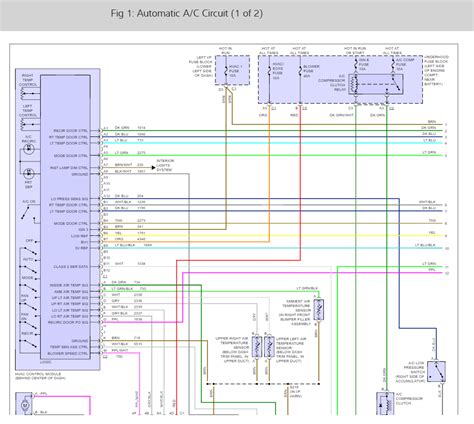This screenshot has height=424, width=474.
Task: Click the 'CLASS 2 SER DATA' pin label
Action: (71, 267)
